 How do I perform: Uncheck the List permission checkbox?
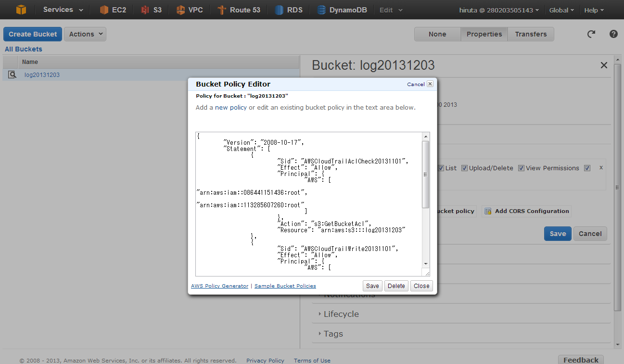pos(441,168)
